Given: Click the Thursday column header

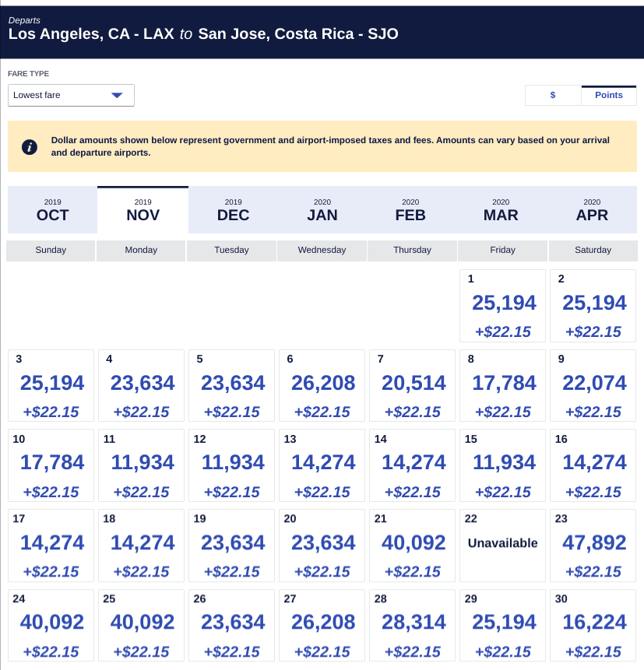Looking at the screenshot, I should (412, 250).
